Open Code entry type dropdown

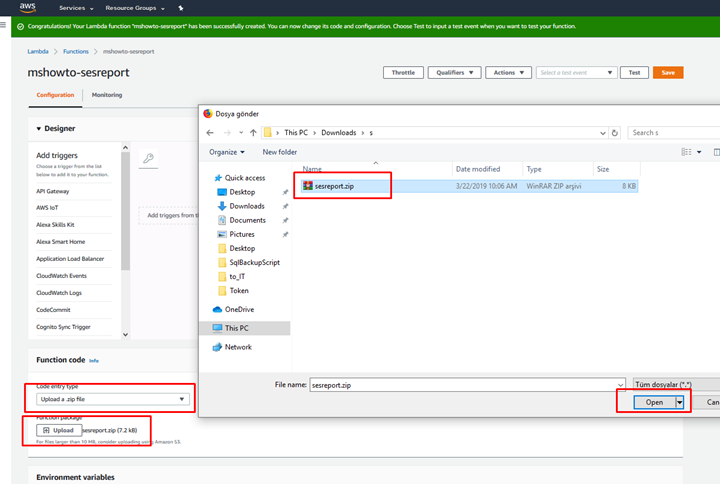click(x=112, y=399)
